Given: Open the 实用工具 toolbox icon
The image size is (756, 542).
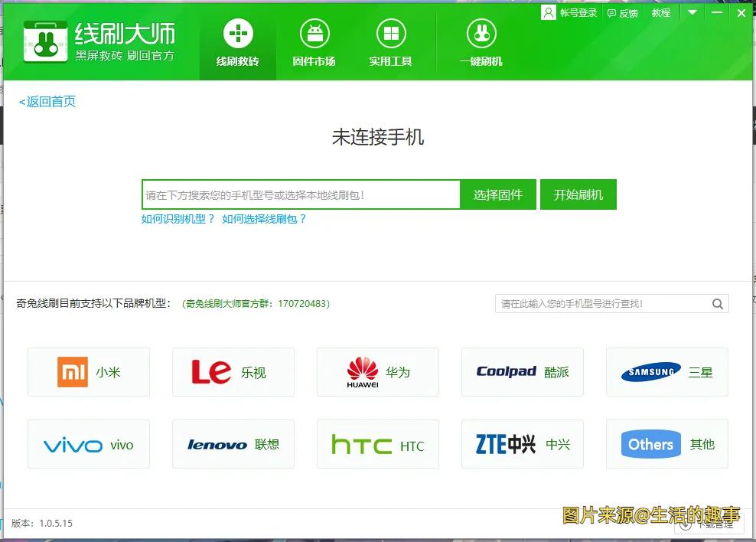Looking at the screenshot, I should (x=390, y=34).
